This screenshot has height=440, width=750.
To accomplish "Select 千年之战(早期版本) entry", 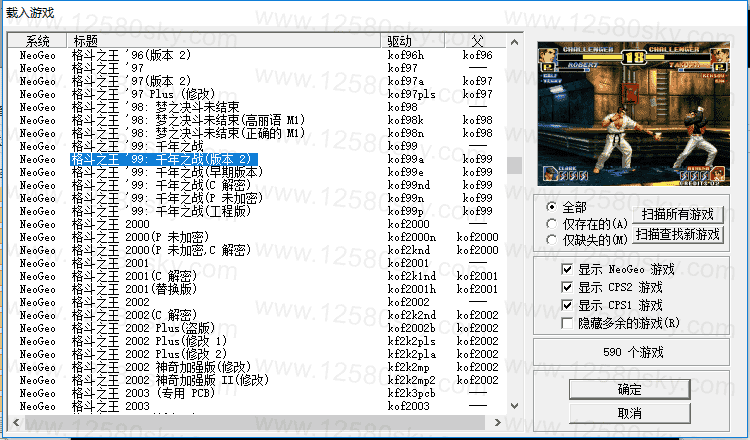I will pos(256,172).
